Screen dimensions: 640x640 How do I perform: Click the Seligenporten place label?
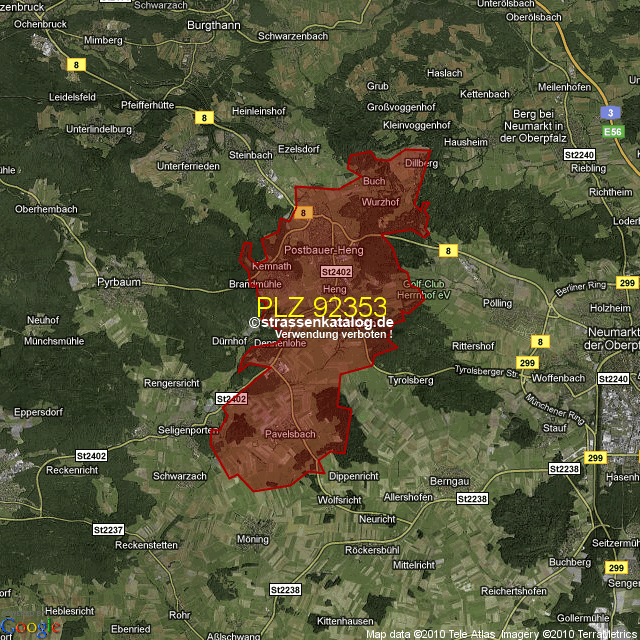188,430
